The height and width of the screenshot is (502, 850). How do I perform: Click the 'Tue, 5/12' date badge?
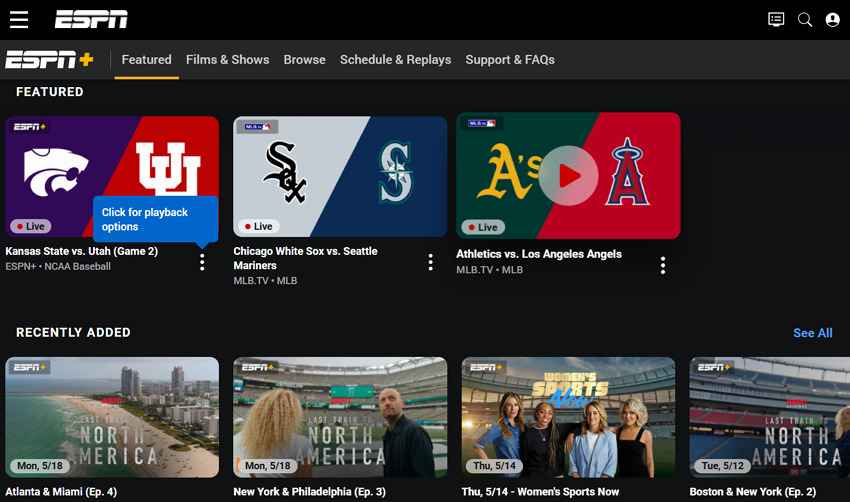point(723,466)
